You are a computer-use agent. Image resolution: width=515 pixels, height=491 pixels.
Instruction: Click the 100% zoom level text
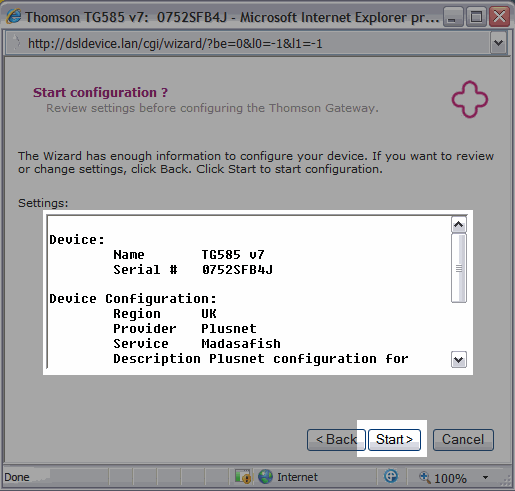pos(450,478)
